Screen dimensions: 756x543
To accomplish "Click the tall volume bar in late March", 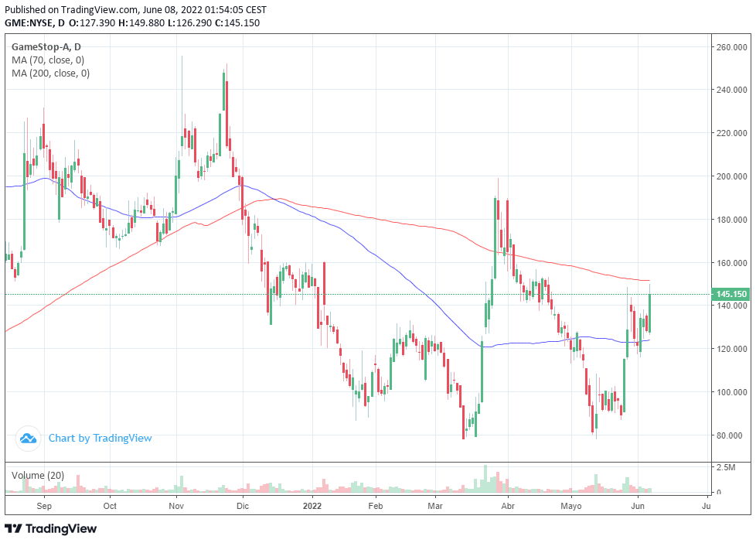I will 485,478.
